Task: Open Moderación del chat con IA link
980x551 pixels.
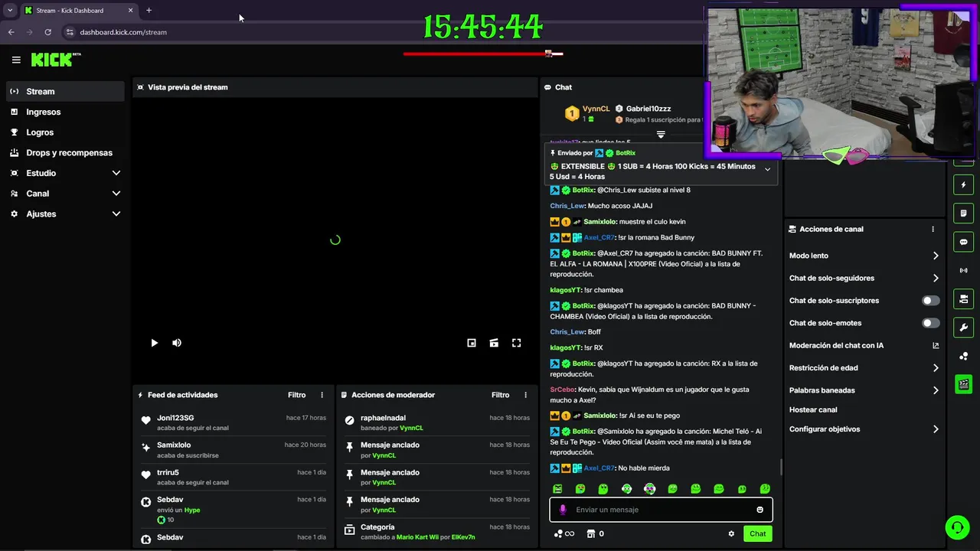Action: tap(864, 346)
